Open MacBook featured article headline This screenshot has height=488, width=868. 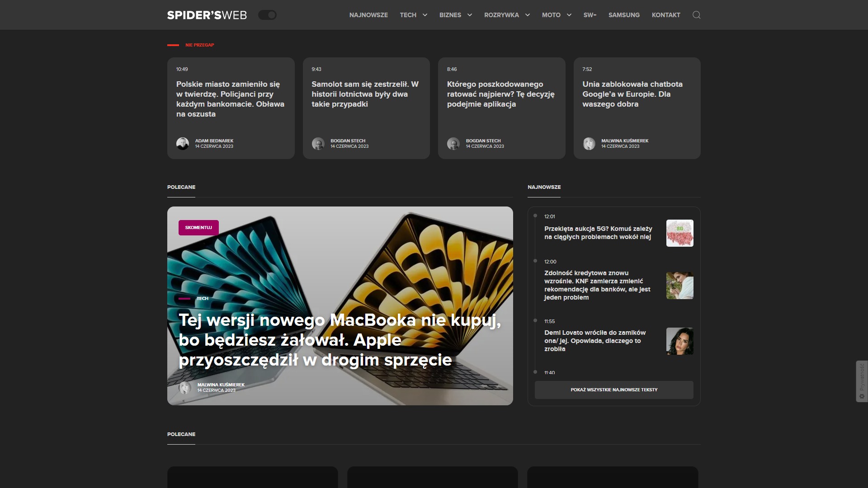[340, 340]
